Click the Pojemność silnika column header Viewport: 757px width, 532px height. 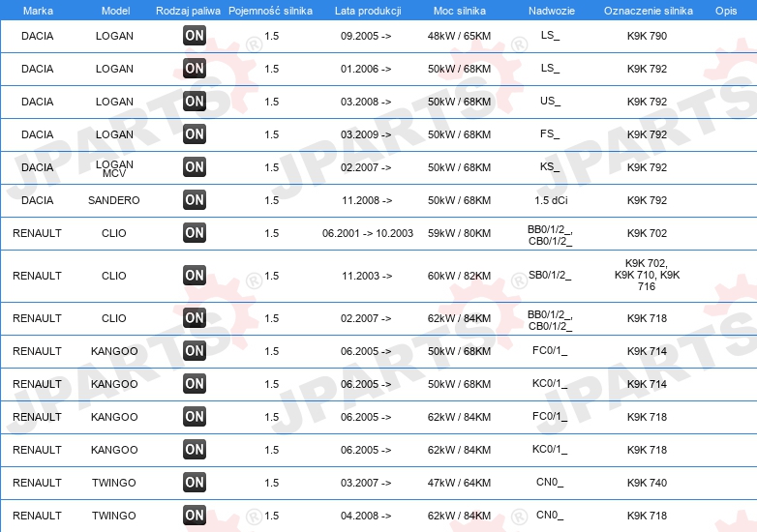(270, 11)
